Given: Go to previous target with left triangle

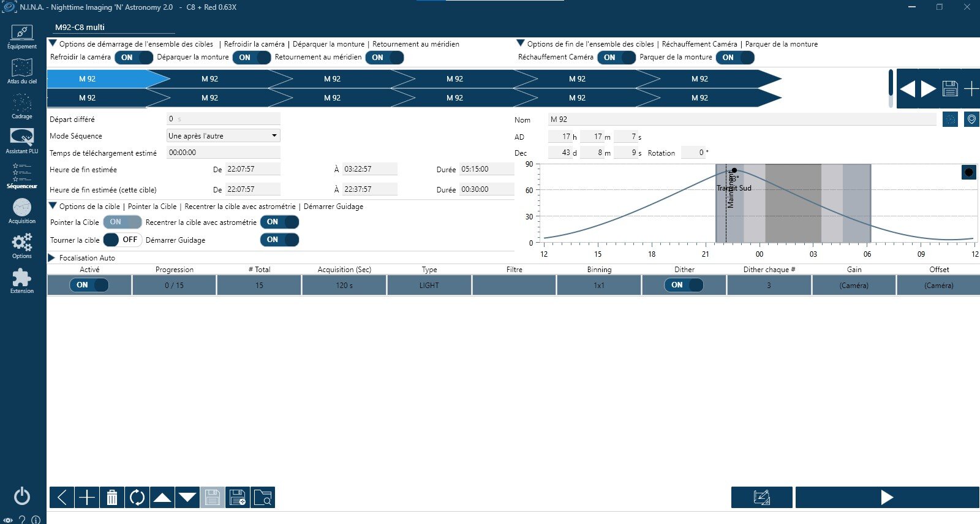Looking at the screenshot, I should coord(908,89).
